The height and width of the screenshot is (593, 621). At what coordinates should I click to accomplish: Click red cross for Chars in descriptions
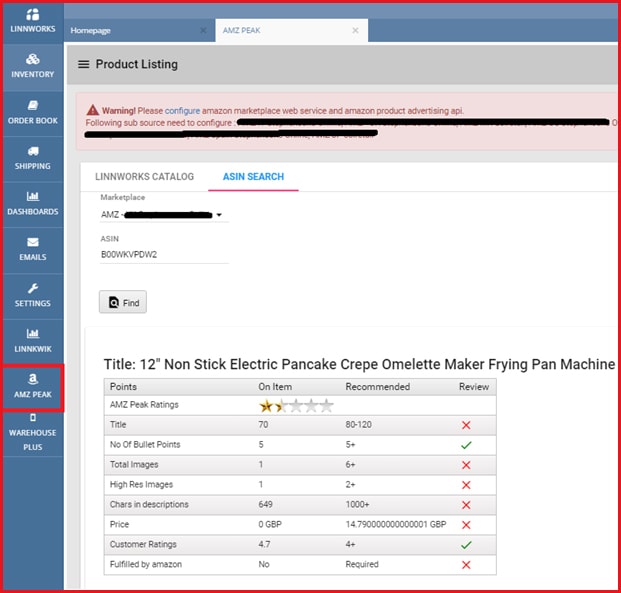click(466, 505)
